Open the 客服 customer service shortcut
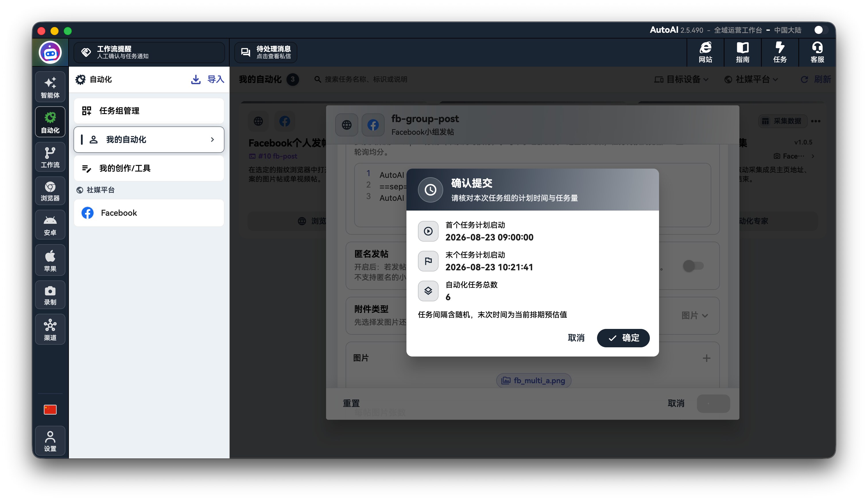868x501 pixels. click(817, 52)
